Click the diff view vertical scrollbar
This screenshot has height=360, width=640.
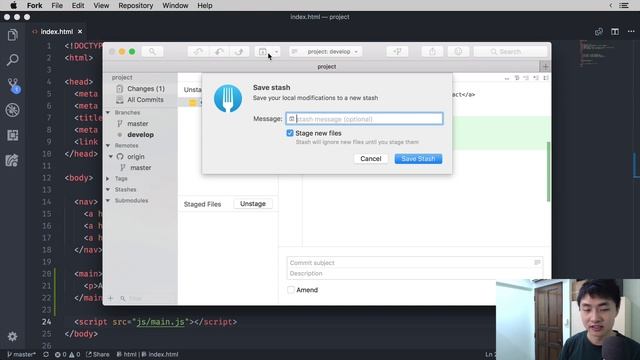548,171
